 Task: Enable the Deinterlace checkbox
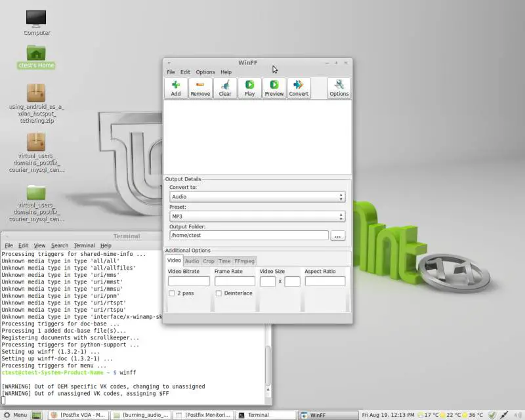tap(219, 293)
